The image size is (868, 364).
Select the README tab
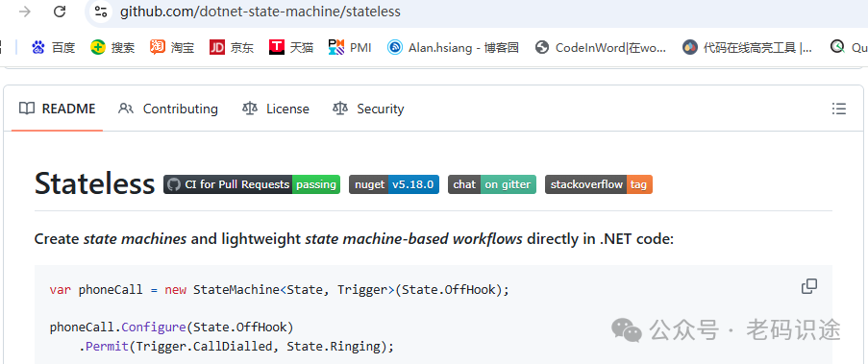pyautogui.click(x=57, y=109)
